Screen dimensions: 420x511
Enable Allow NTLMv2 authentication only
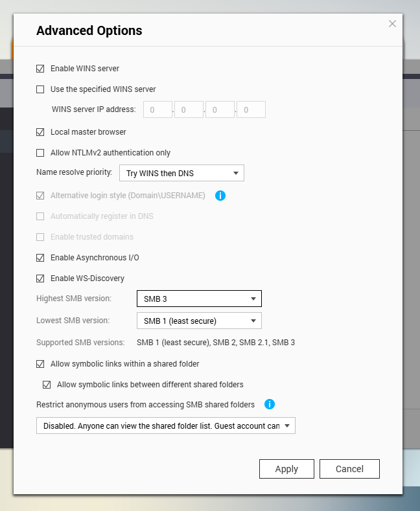[41, 153]
